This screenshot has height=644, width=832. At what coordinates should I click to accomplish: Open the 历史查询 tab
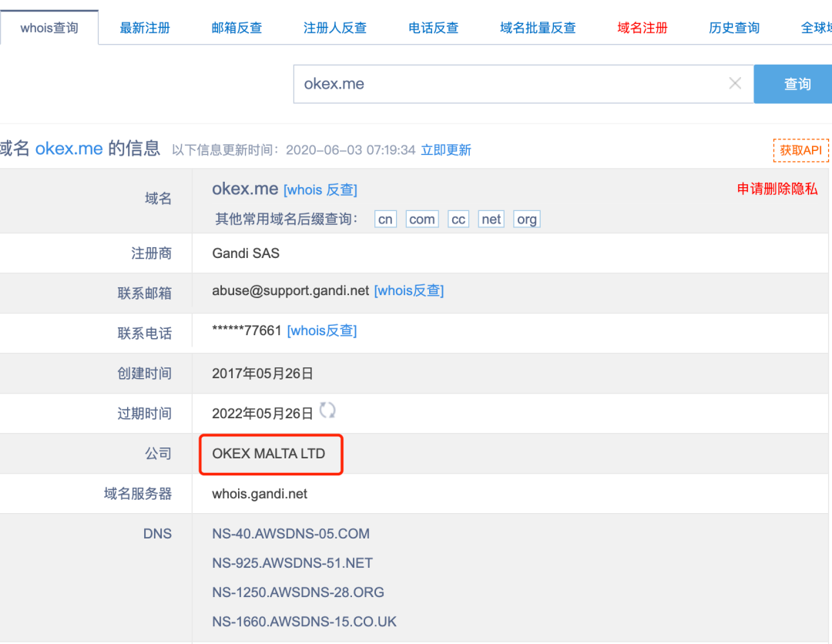[x=734, y=28]
